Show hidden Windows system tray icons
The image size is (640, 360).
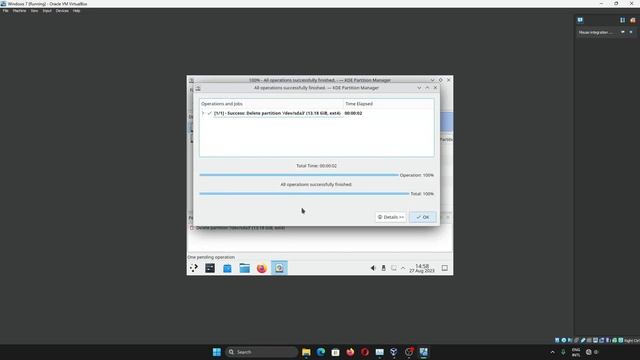(x=553, y=352)
